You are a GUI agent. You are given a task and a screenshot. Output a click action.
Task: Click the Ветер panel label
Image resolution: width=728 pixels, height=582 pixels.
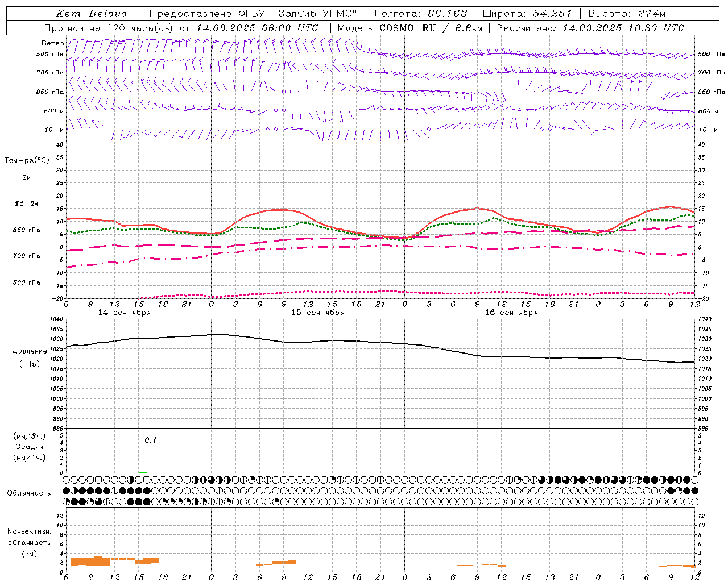pos(52,43)
